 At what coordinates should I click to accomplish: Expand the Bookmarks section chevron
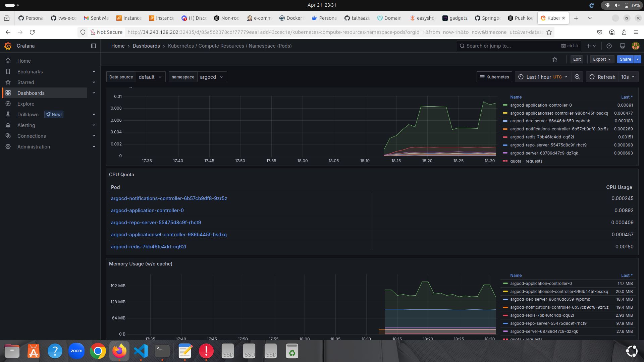pyautogui.click(x=94, y=72)
